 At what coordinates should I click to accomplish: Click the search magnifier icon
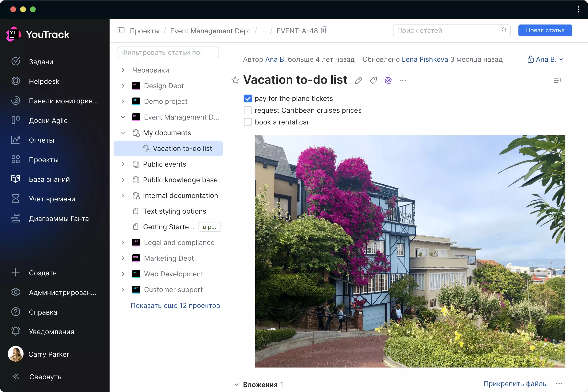[504, 30]
